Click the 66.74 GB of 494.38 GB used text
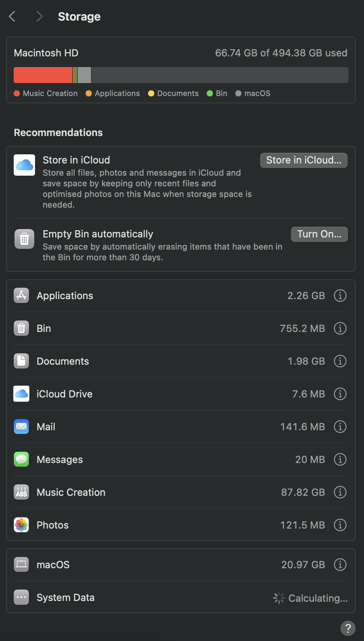 pyautogui.click(x=281, y=53)
